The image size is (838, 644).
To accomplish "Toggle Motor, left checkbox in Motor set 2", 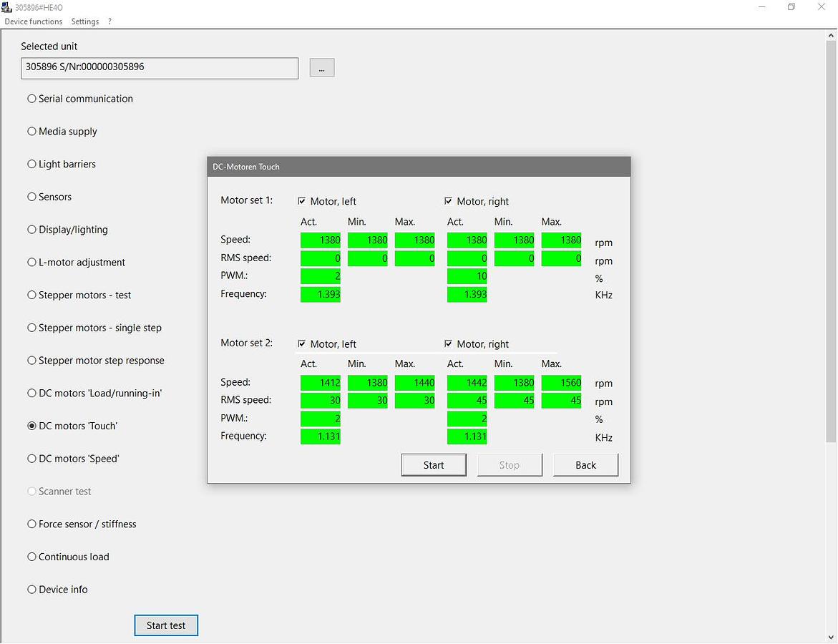I will [302, 343].
